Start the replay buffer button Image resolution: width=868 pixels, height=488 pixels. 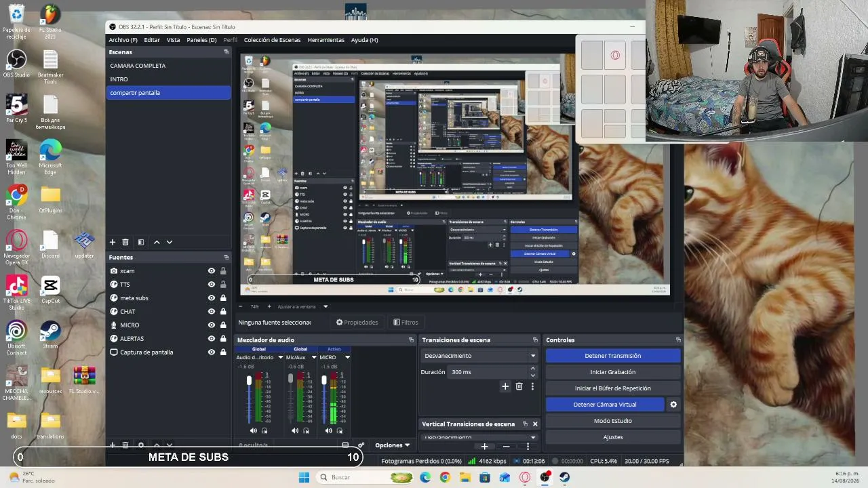(x=613, y=388)
